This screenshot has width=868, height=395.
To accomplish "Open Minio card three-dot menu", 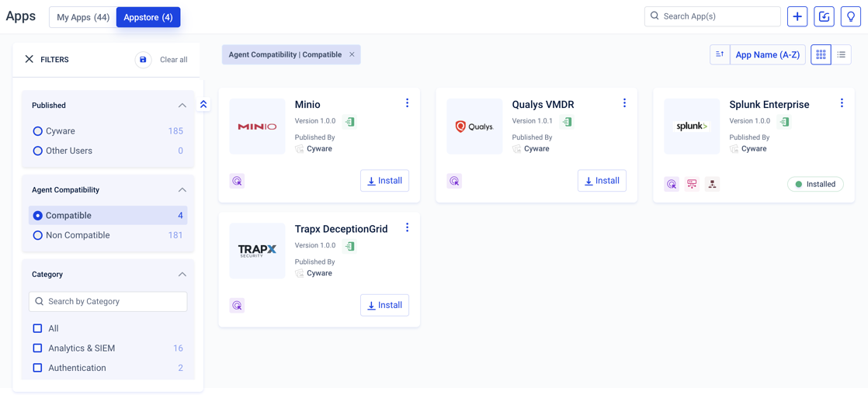I will click(x=407, y=103).
